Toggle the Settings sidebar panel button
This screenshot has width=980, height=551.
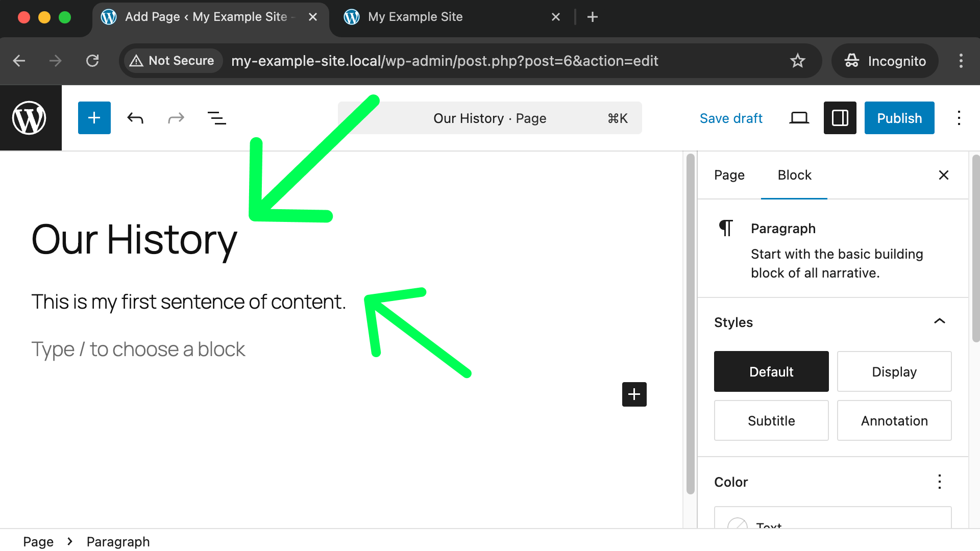pos(840,118)
